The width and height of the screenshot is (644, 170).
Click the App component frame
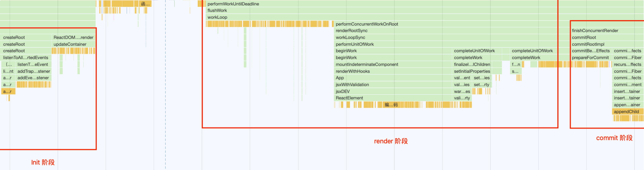coord(339,78)
